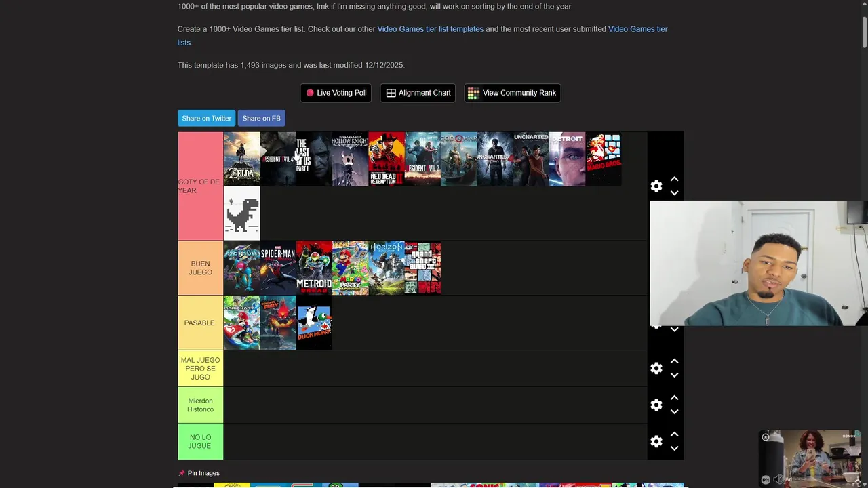Mute the floating video ad speaker
The height and width of the screenshot is (488, 868).
pyautogui.click(x=778, y=479)
